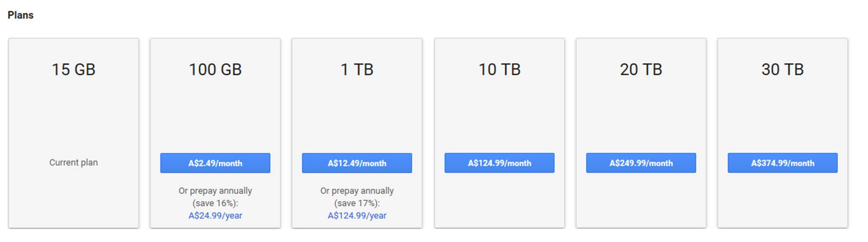Buy the A$124.99/month plan
This screenshot has width=868, height=242.
pyautogui.click(x=500, y=163)
